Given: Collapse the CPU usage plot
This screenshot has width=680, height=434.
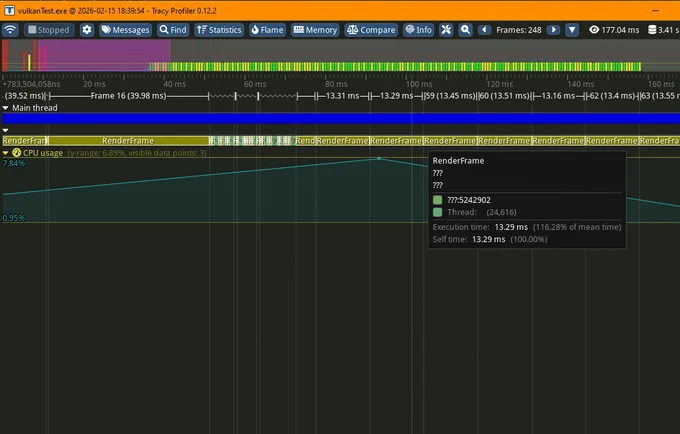Looking at the screenshot, I should (x=5, y=153).
